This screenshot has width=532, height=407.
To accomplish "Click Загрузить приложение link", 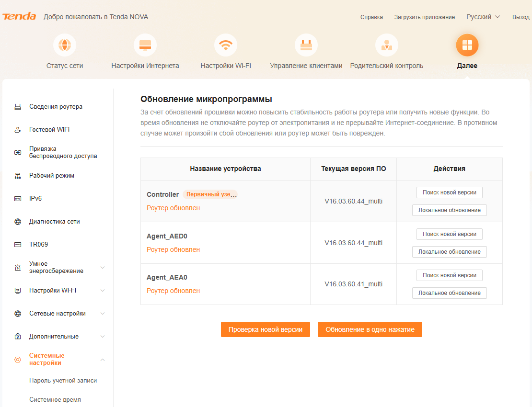I will (425, 17).
